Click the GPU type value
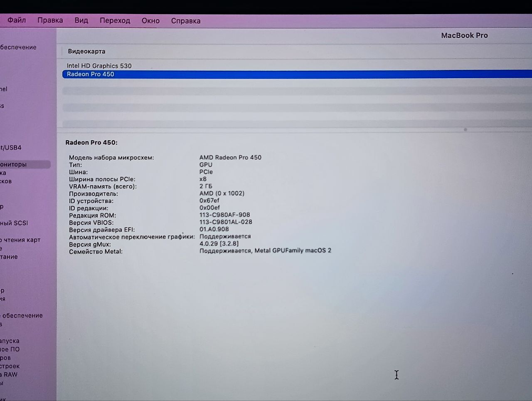Image resolution: width=532 pixels, height=401 pixels. coord(206,164)
